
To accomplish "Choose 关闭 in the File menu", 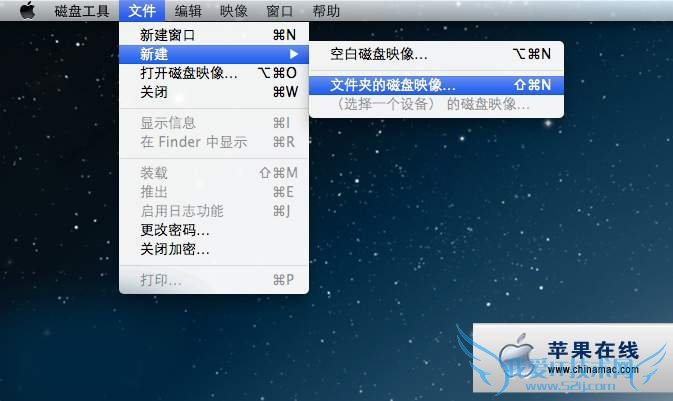I will point(214,92).
